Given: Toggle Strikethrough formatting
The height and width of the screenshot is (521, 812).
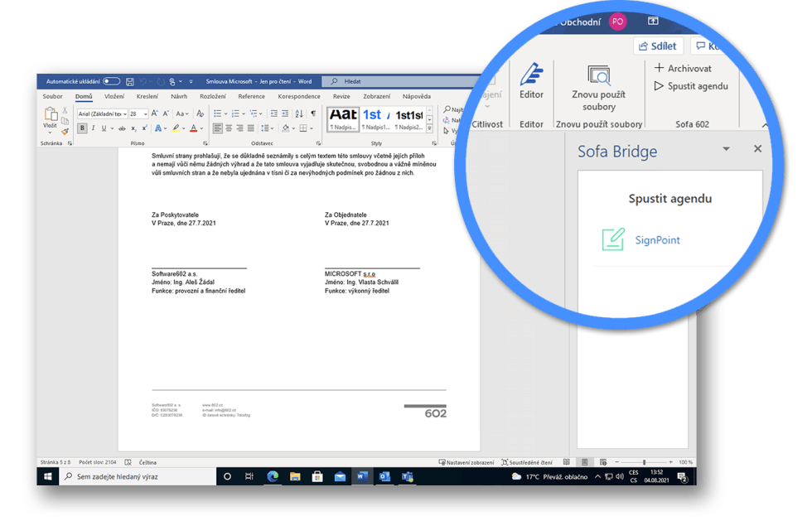Looking at the screenshot, I should 123,128.
